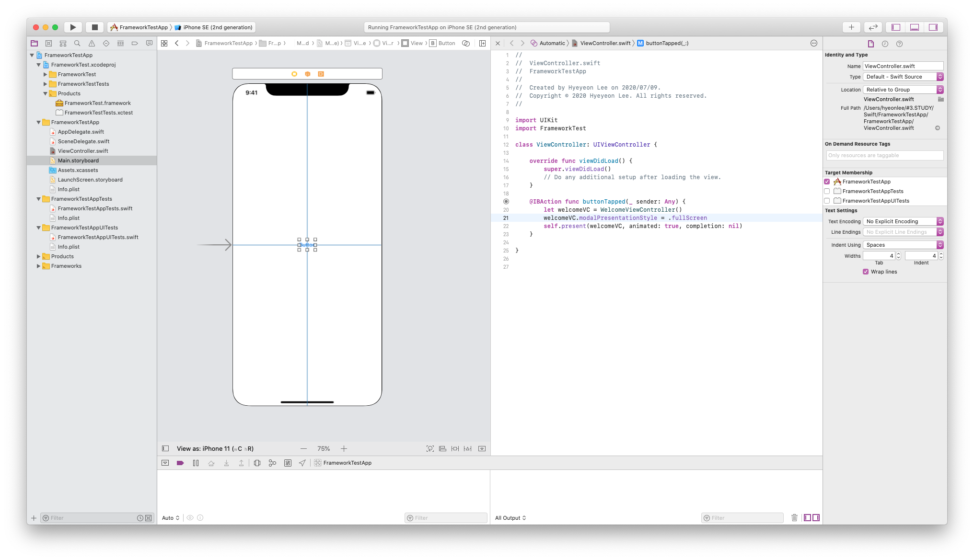Viewport: 974px width, 560px height.
Task: Open the Indent Using Spaces dropdown
Action: [x=903, y=245]
